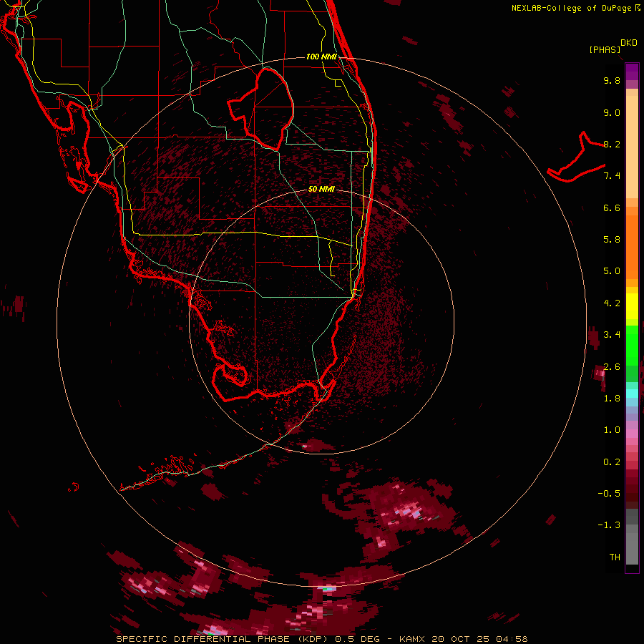Pick the purple top color bar segment

tap(632, 72)
